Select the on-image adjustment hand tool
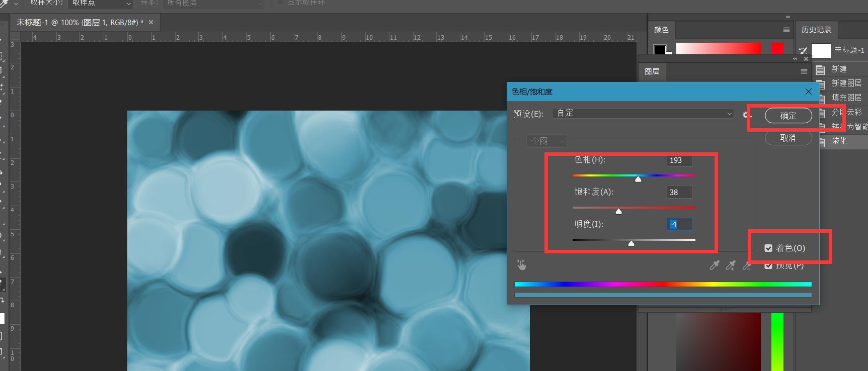The height and width of the screenshot is (371, 868). 521,265
